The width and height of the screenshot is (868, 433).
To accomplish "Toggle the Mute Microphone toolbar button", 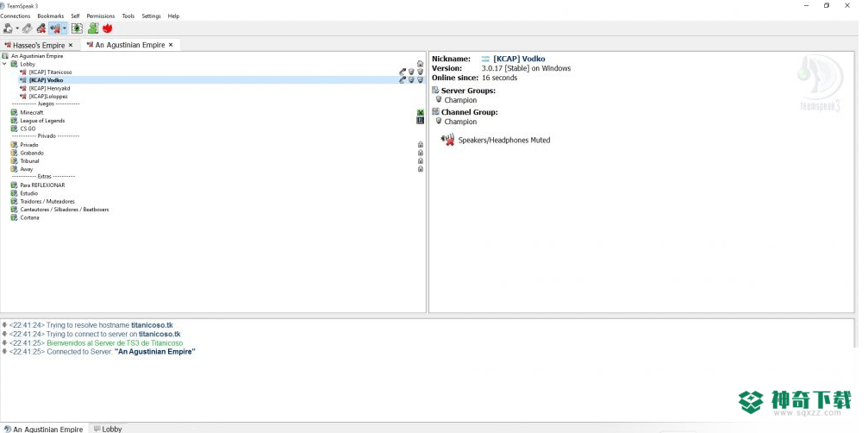I will (41, 28).
